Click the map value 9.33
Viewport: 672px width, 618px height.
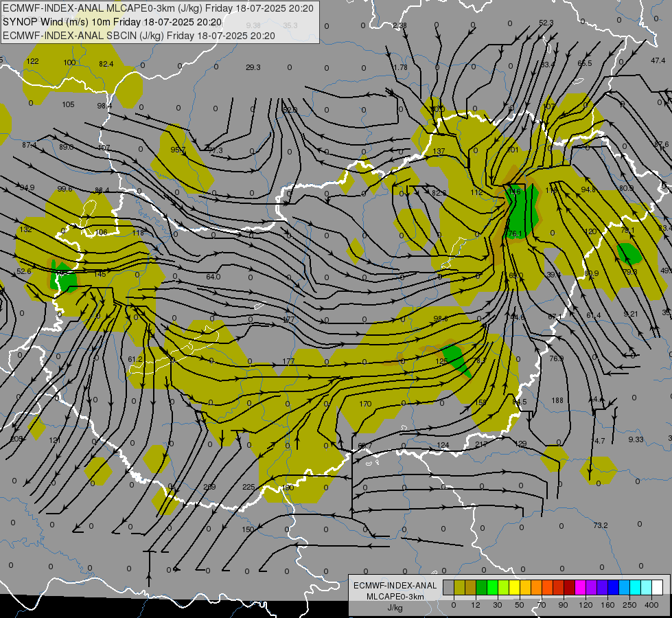tap(636, 439)
